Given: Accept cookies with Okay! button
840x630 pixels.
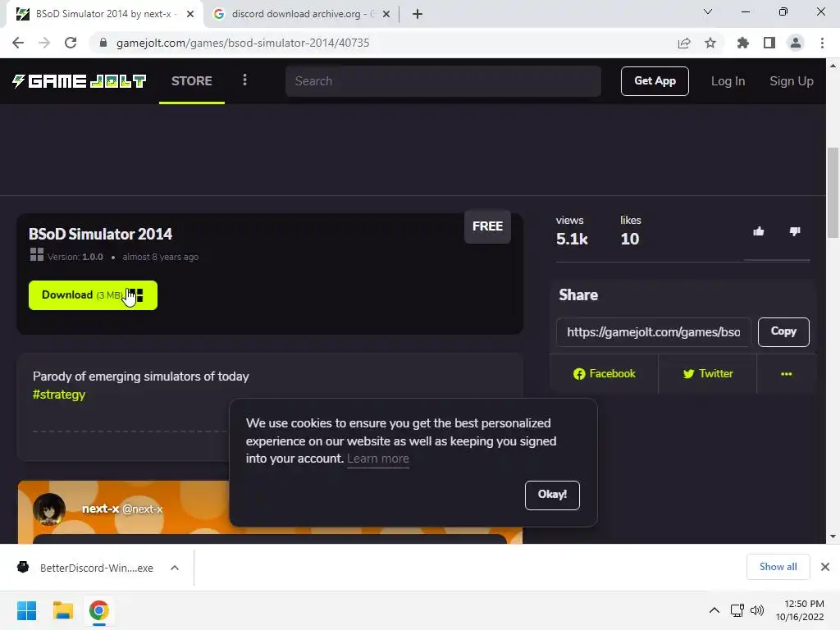Looking at the screenshot, I should (552, 495).
